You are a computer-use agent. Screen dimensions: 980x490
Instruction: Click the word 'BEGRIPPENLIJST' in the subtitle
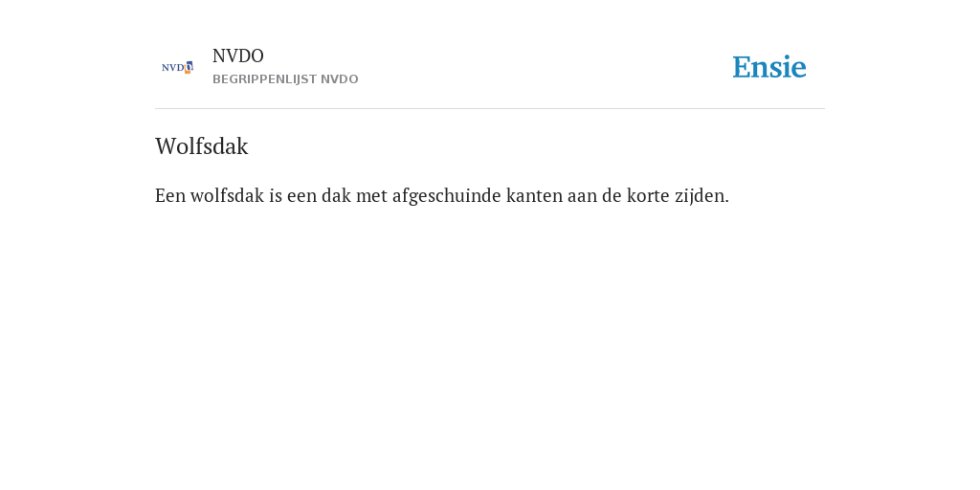point(264,79)
